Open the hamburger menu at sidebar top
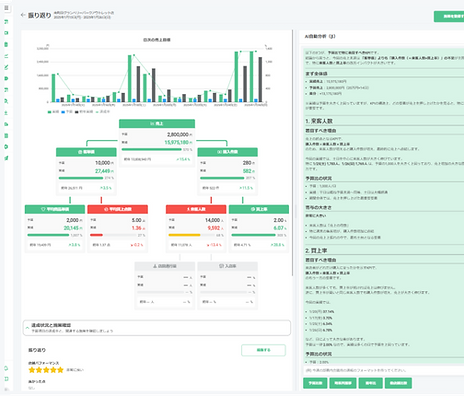The height and width of the screenshot is (396, 464). pos(6,8)
